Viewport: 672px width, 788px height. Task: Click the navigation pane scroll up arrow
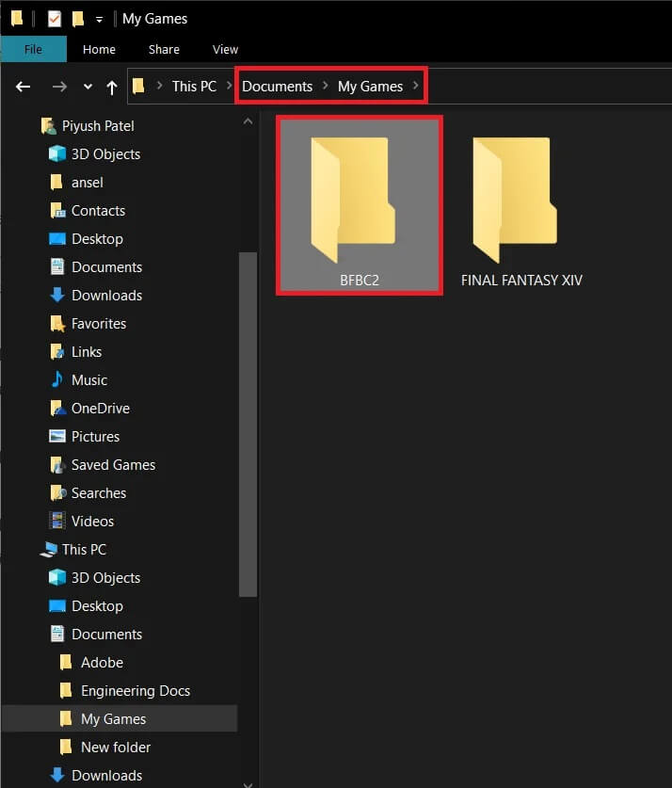248,121
